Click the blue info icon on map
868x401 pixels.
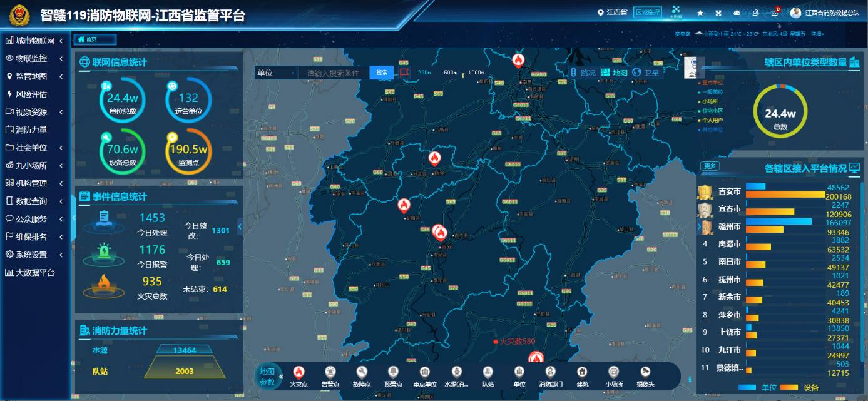point(690,380)
